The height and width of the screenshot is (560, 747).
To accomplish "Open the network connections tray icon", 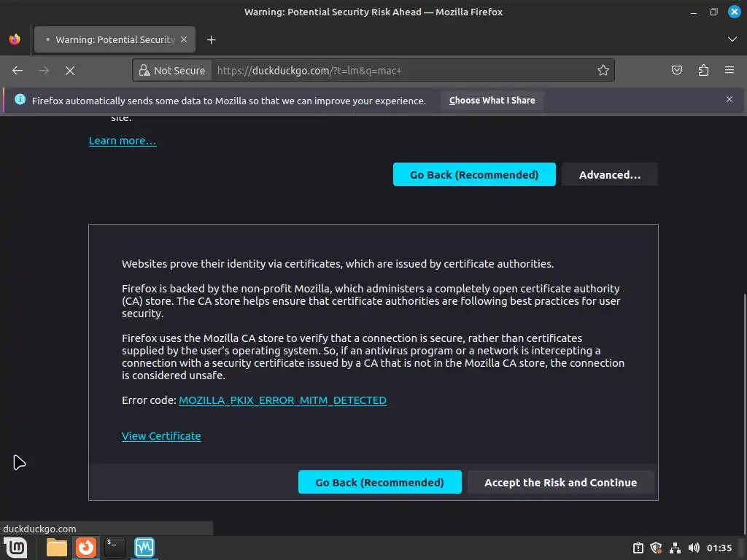I will 675,548.
